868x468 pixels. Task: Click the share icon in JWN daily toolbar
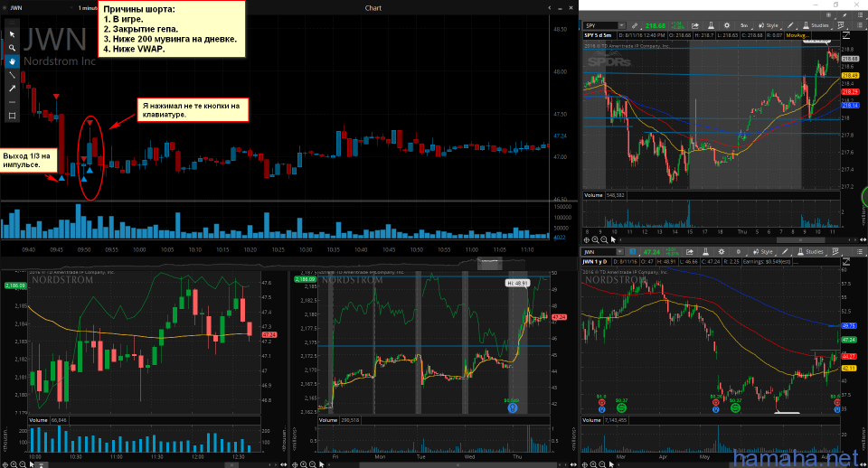[x=690, y=252]
